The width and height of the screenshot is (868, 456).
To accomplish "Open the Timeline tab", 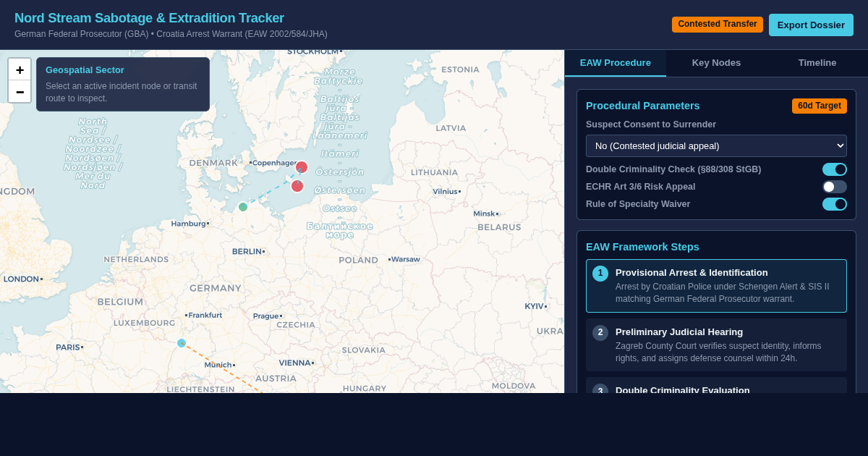I will (x=817, y=63).
